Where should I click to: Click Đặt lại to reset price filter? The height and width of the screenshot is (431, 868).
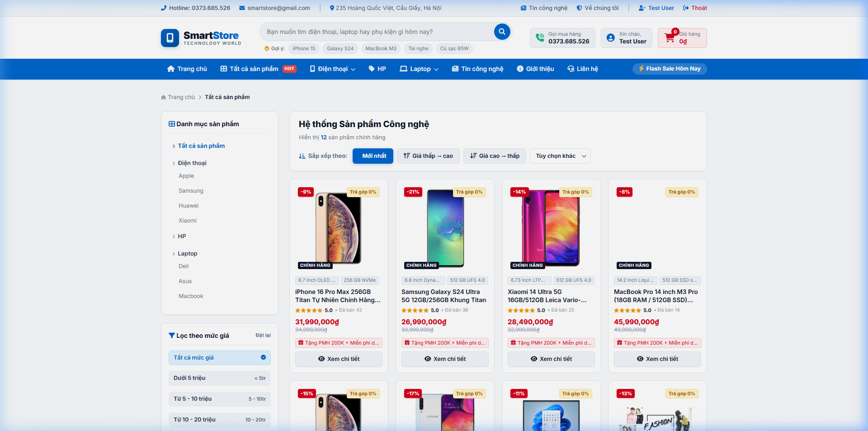263,336
